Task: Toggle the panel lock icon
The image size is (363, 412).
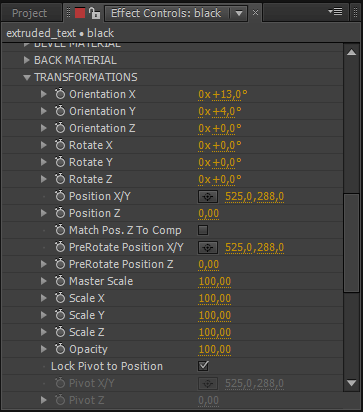Action: (95, 13)
